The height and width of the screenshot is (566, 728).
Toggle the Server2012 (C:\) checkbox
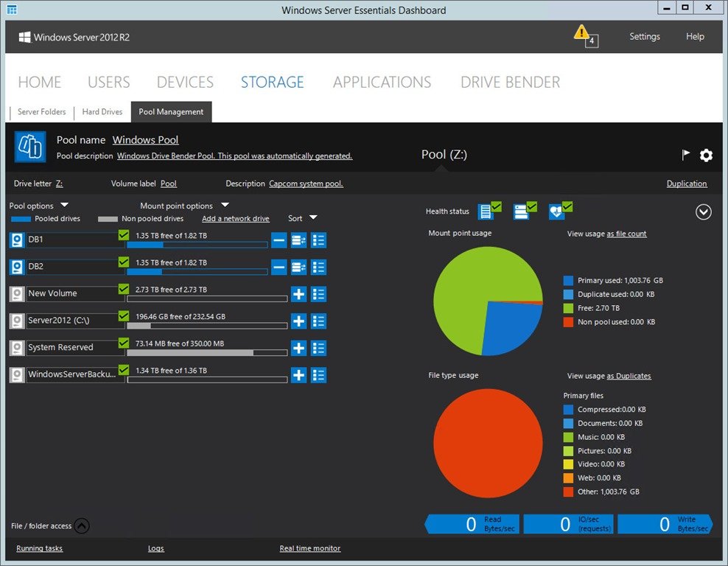(124, 315)
